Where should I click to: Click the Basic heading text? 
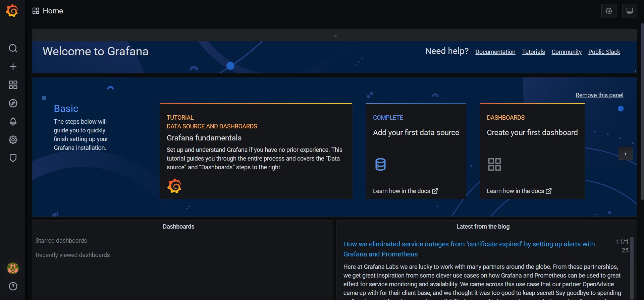[66, 109]
